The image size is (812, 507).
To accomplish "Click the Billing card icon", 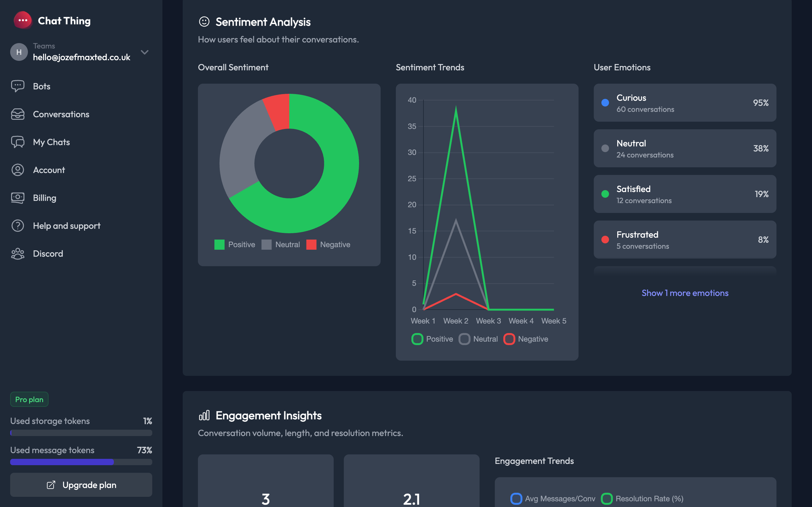I will click(x=18, y=198).
